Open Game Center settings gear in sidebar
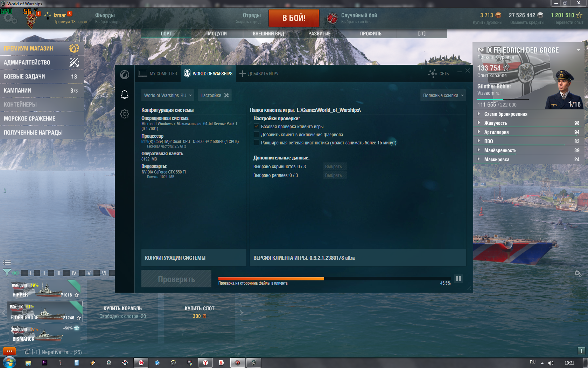 tap(125, 114)
